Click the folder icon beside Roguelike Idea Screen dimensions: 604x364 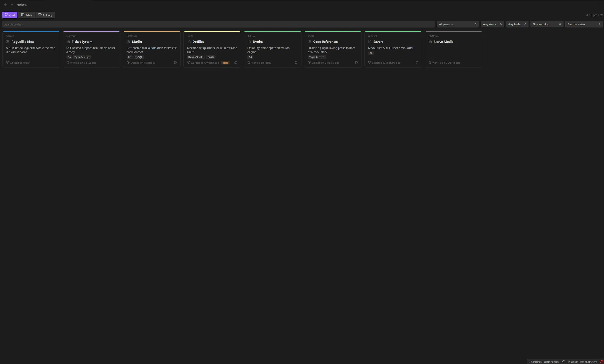tap(8, 42)
